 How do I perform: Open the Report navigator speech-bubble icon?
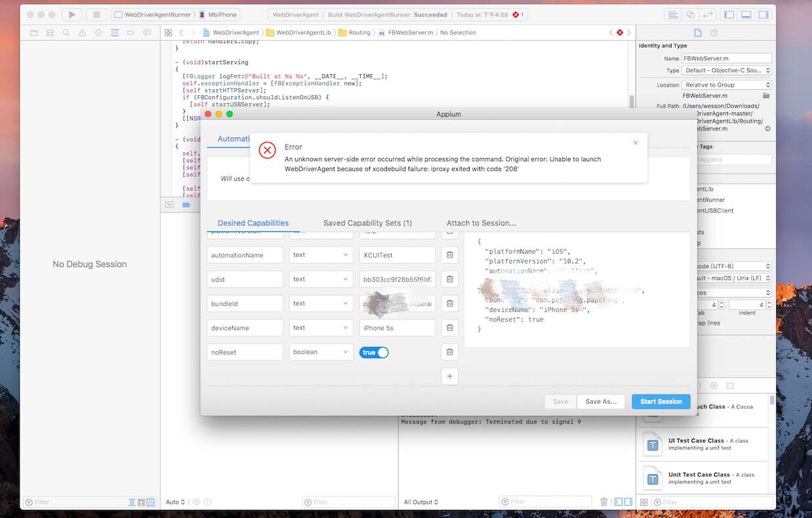(x=147, y=32)
